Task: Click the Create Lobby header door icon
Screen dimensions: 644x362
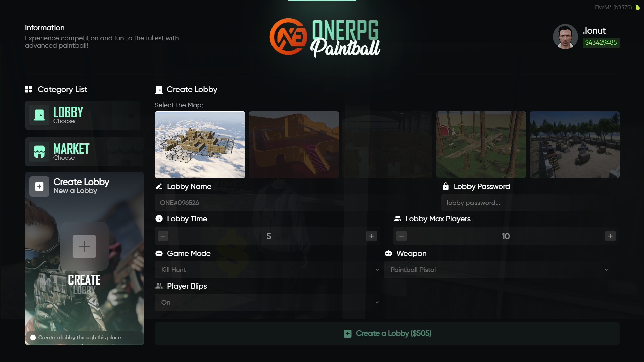Action: 159,90
